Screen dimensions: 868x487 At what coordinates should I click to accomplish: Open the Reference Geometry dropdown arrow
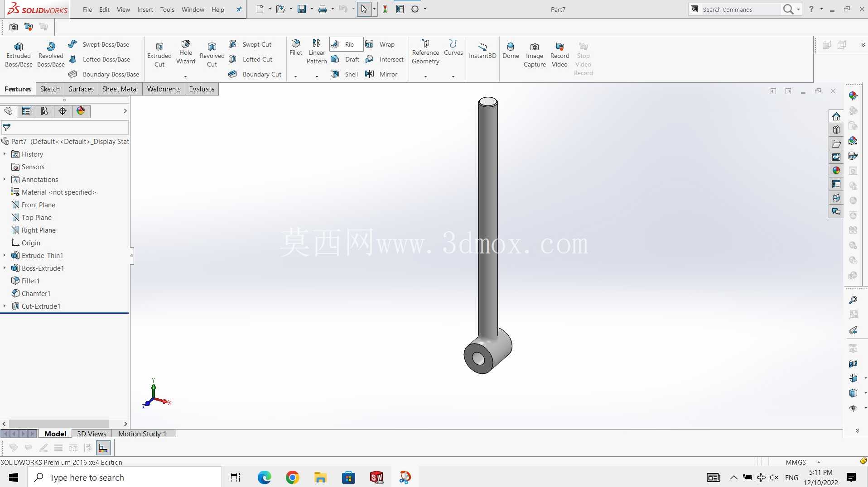tap(425, 76)
